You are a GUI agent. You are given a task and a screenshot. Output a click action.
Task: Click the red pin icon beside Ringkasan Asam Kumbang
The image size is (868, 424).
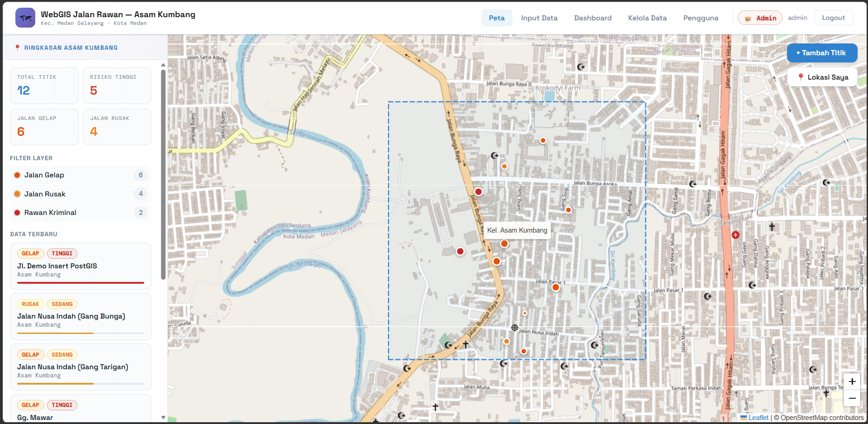(18, 48)
